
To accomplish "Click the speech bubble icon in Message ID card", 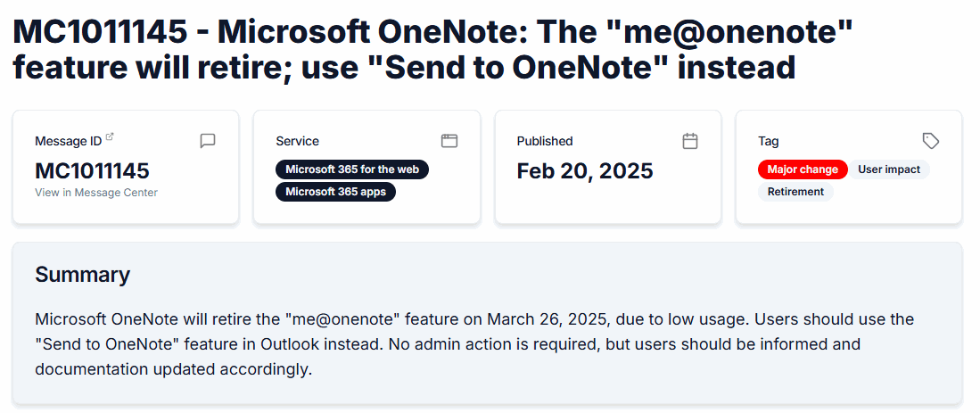I will click(208, 141).
